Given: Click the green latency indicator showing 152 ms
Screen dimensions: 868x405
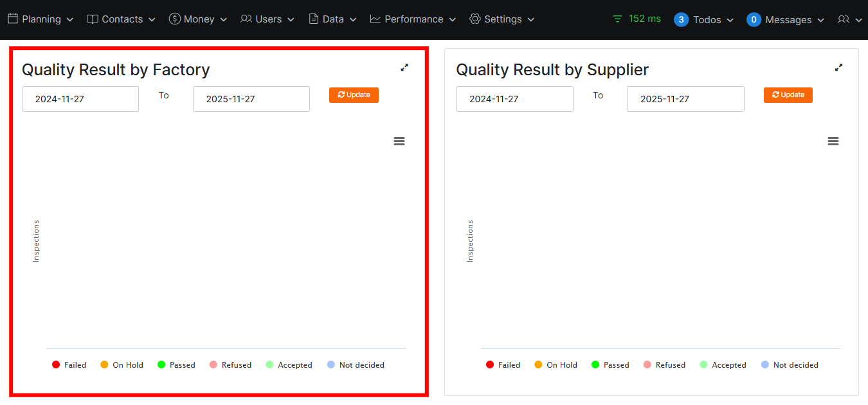Looking at the screenshot, I should coord(637,19).
